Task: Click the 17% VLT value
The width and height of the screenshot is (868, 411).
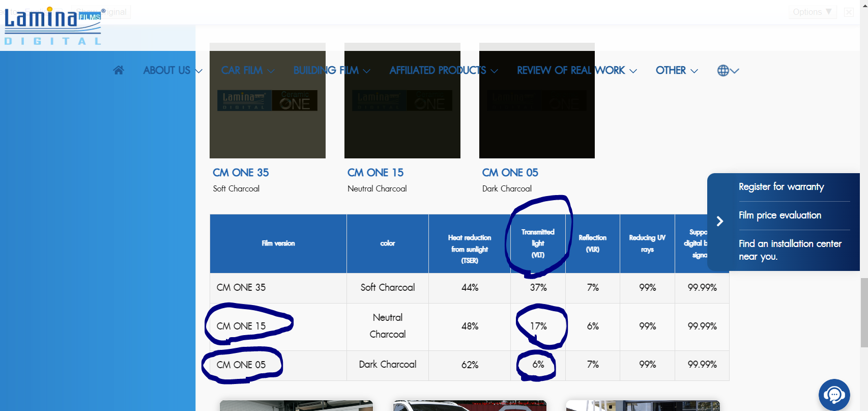Action: click(538, 326)
